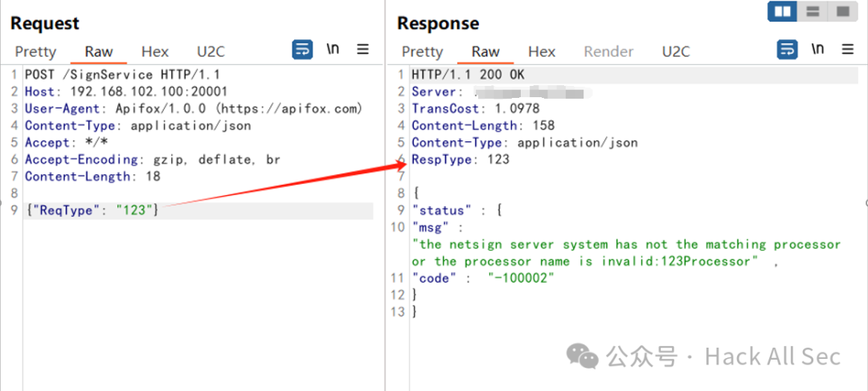Click the "status" : { JSON line
Viewport: 868px width, 391px height.
[x=457, y=210]
